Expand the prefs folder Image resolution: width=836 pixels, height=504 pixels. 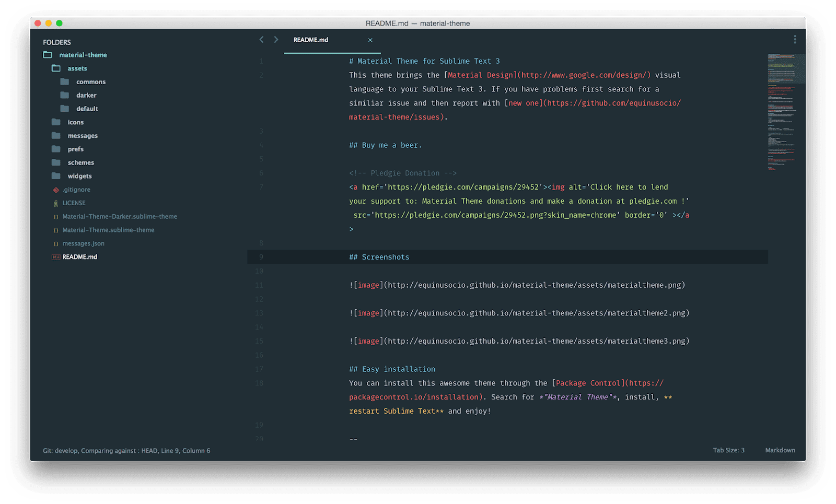(x=76, y=149)
